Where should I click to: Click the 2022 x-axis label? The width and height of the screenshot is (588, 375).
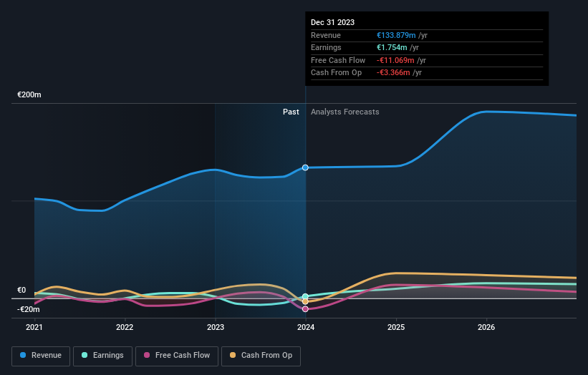[x=125, y=327]
